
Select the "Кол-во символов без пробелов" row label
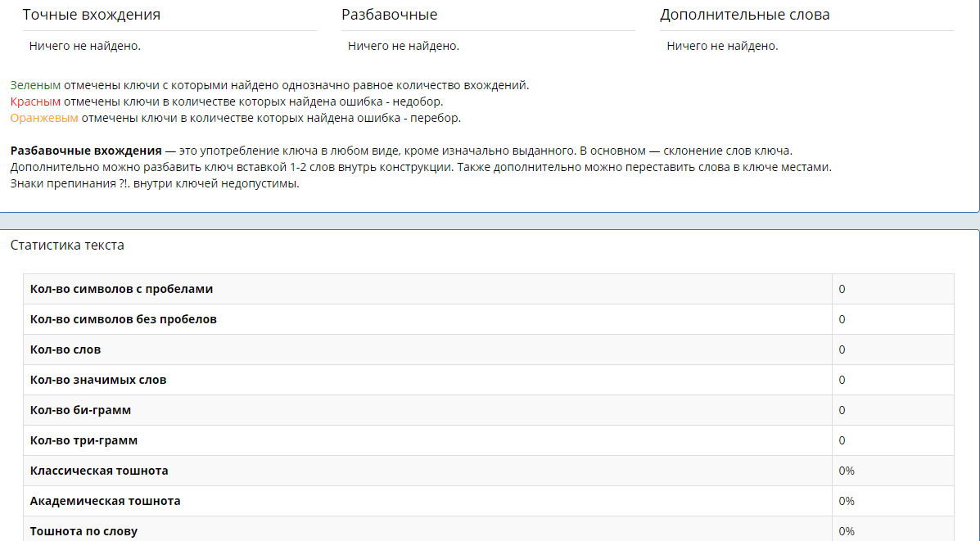pyautogui.click(x=124, y=319)
